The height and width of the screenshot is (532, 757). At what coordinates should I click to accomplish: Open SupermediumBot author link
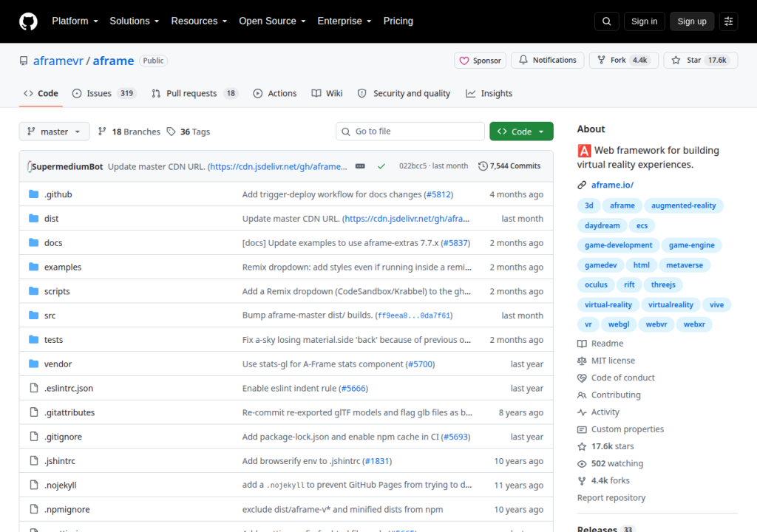67,166
